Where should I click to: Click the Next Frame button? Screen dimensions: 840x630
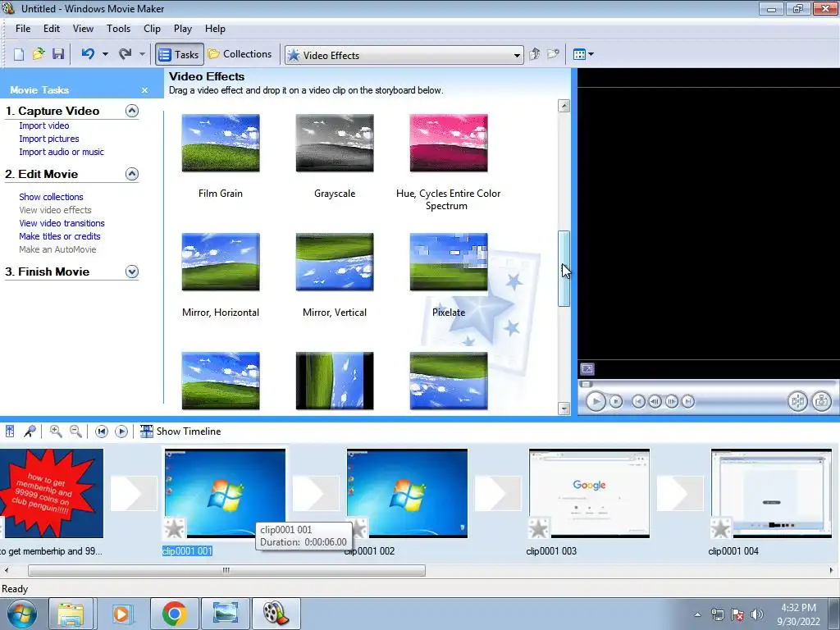coord(671,401)
